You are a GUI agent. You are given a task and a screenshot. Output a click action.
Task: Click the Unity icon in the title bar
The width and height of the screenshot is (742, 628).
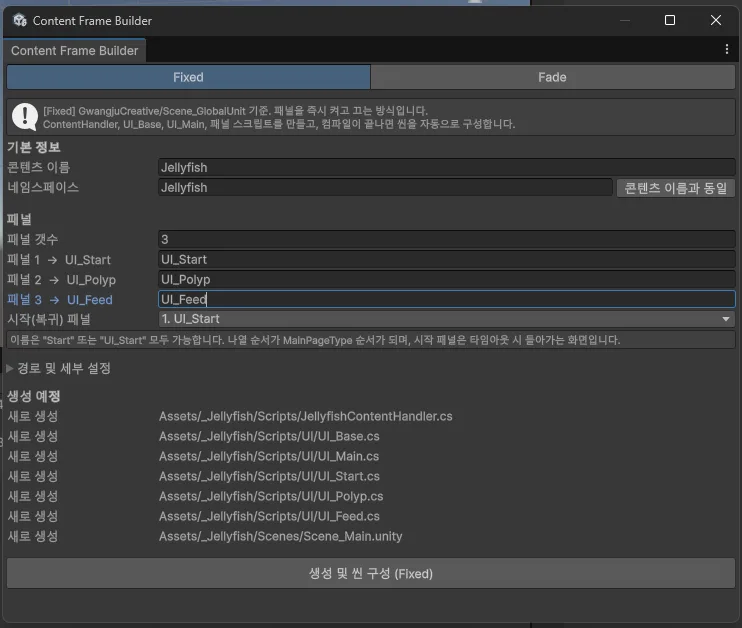pos(20,20)
